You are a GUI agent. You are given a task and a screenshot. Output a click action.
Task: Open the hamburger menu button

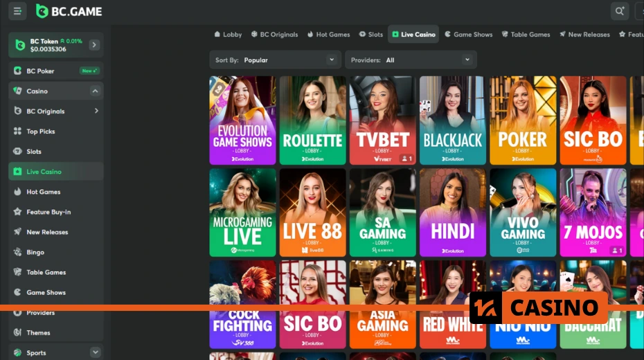point(17,11)
